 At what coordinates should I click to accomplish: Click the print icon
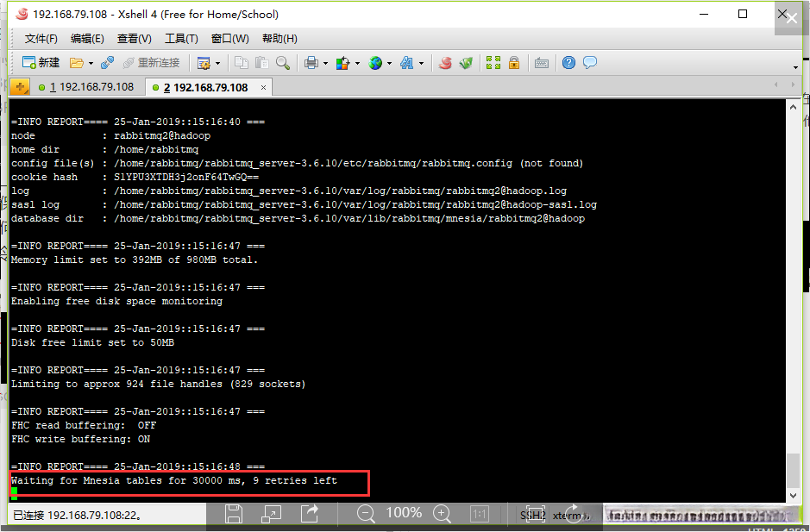click(x=311, y=63)
